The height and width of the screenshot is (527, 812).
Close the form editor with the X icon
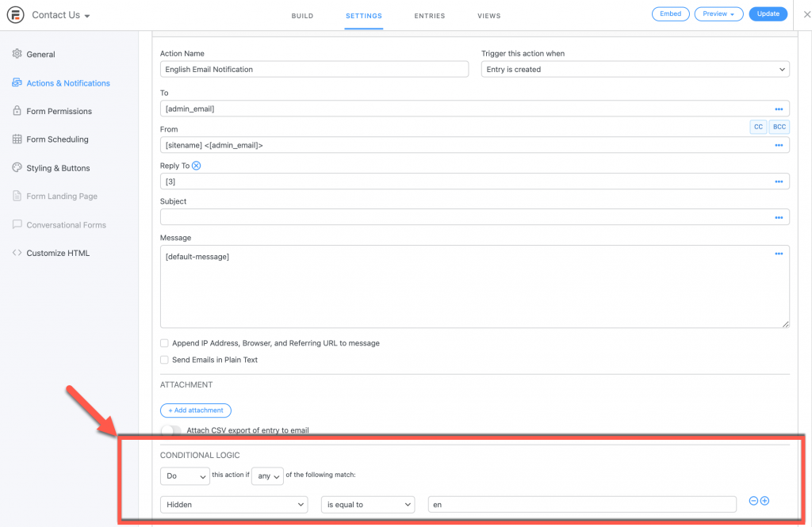[x=806, y=14]
